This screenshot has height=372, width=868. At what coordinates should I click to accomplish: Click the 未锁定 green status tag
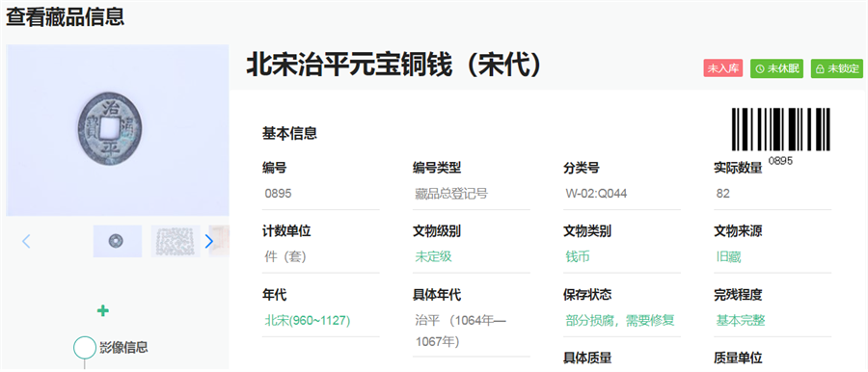pyautogui.click(x=837, y=68)
